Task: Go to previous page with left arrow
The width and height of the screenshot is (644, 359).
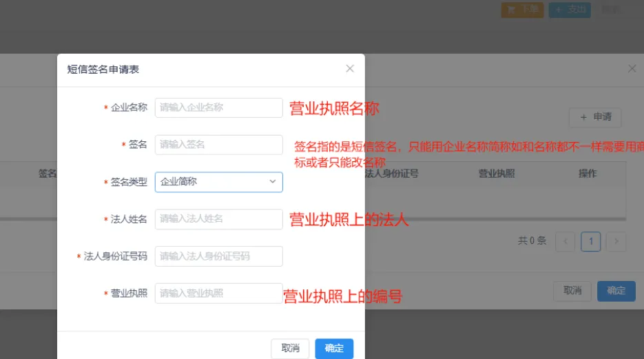Action: coord(565,241)
